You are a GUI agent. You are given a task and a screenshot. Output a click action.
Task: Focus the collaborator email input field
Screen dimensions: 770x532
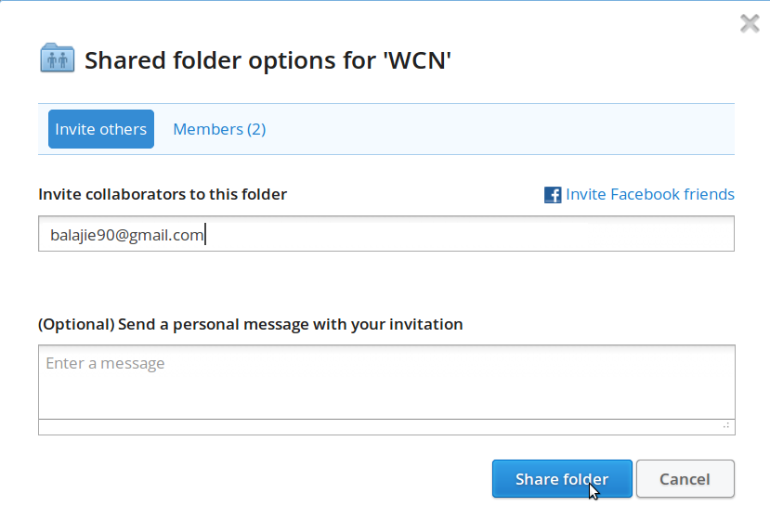(386, 234)
